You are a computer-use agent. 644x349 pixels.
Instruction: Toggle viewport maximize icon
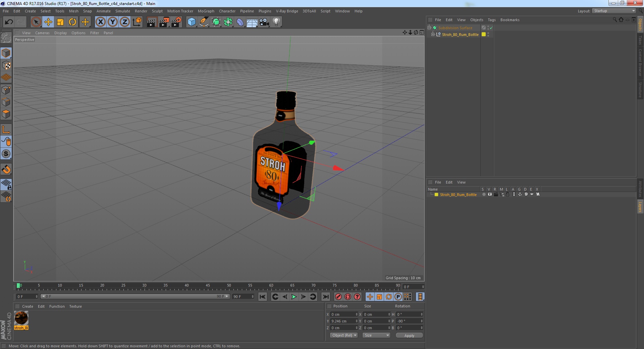click(422, 33)
